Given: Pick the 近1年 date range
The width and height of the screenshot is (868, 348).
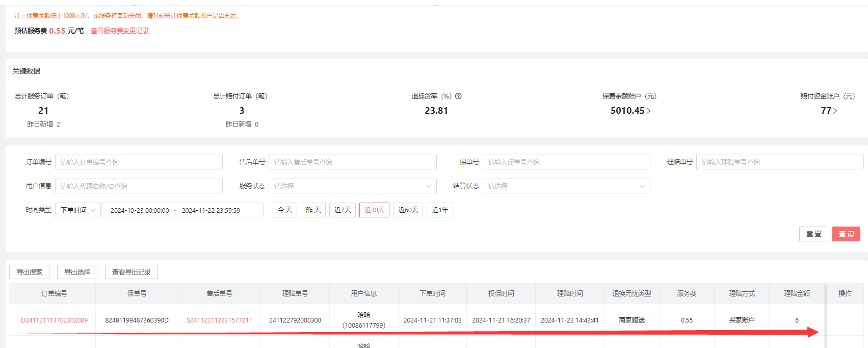Looking at the screenshot, I should tap(440, 210).
